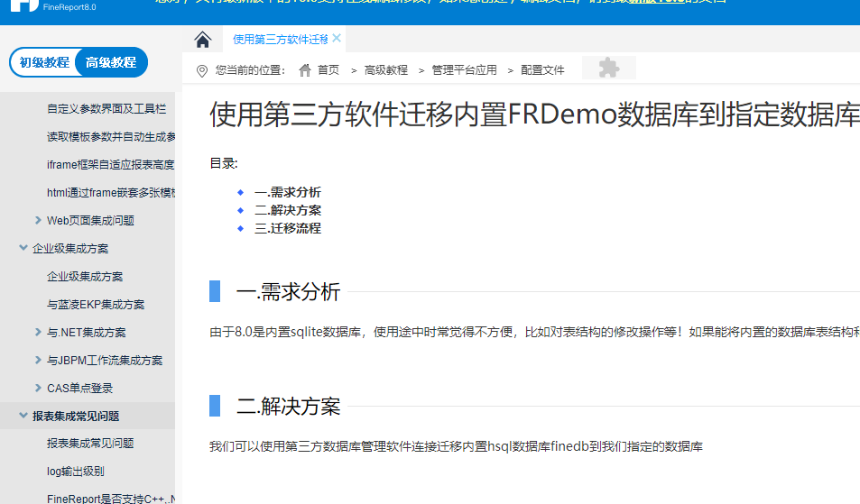Click the 目录: label

[224, 163]
